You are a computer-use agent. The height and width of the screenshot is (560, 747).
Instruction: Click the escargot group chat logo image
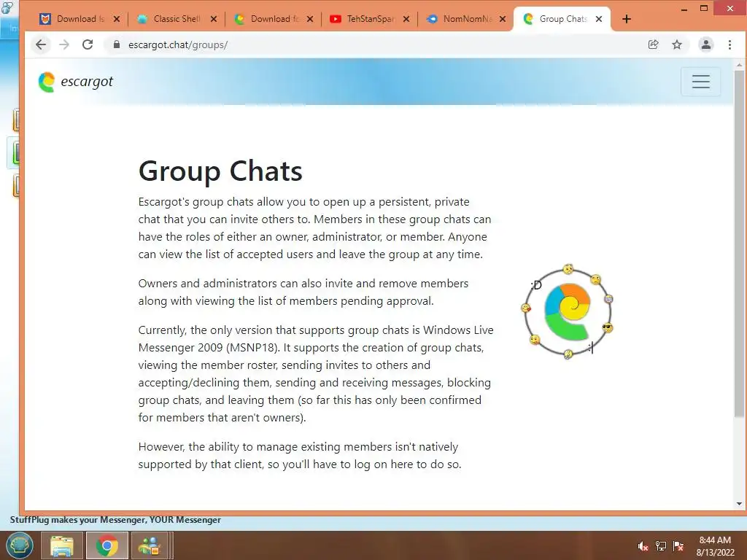click(x=568, y=312)
